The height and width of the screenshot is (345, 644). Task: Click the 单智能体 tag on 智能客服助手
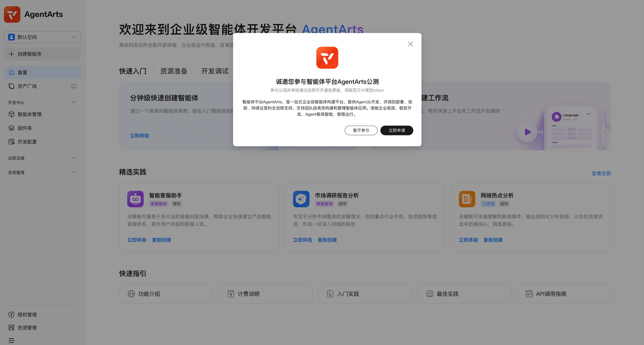pos(159,204)
